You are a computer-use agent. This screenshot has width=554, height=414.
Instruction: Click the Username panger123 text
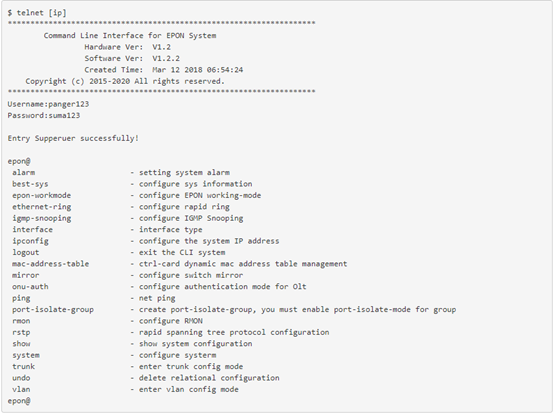[x=48, y=104]
